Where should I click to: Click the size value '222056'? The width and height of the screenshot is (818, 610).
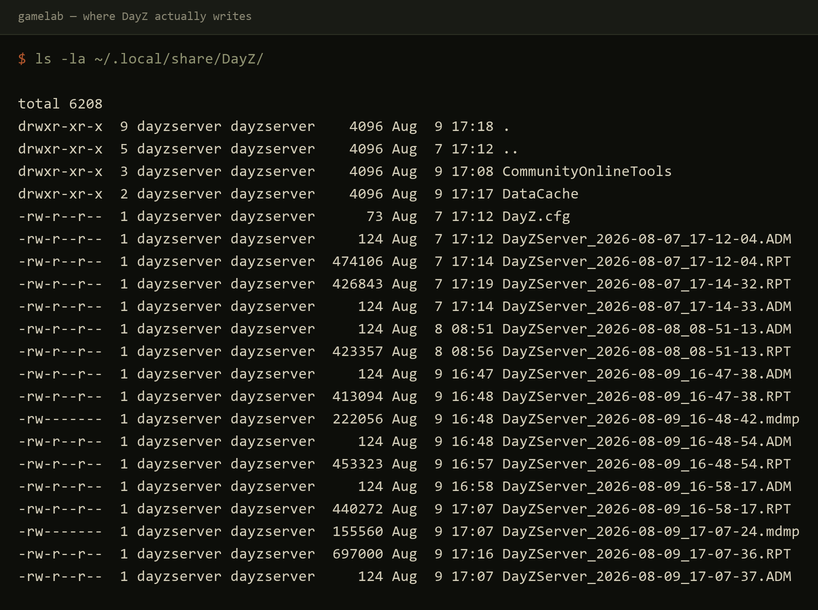click(358, 418)
